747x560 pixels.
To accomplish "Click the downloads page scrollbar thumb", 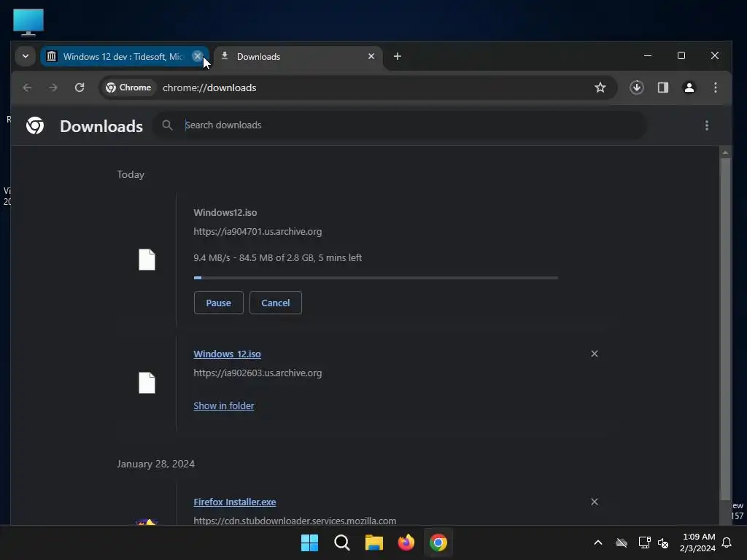I will pyautogui.click(x=725, y=329).
